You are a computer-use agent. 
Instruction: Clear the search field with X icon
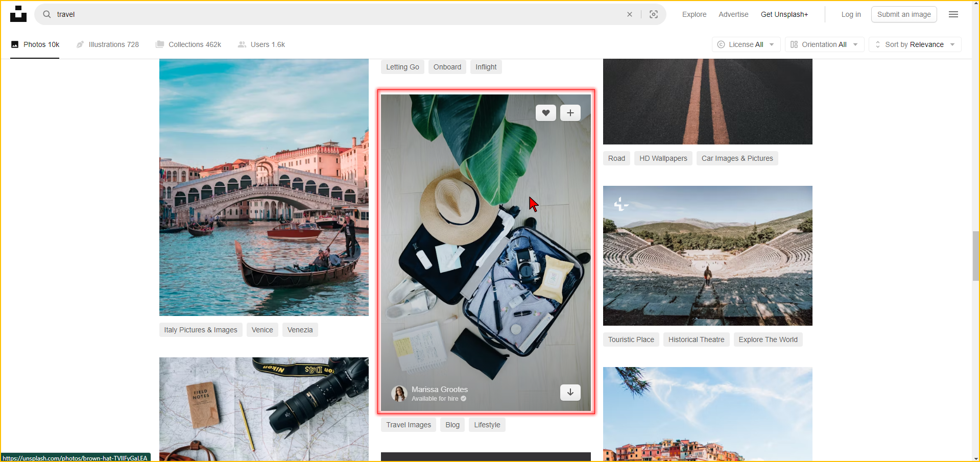(x=630, y=14)
